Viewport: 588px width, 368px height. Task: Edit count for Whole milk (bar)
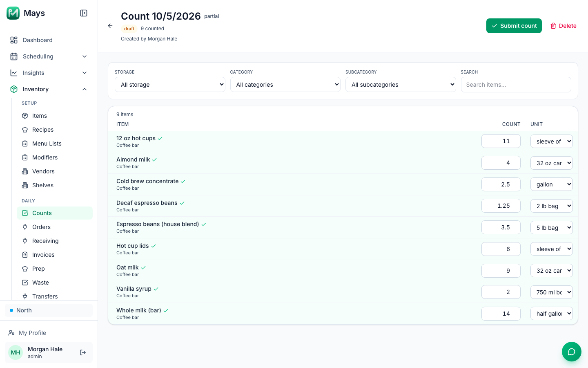click(501, 314)
